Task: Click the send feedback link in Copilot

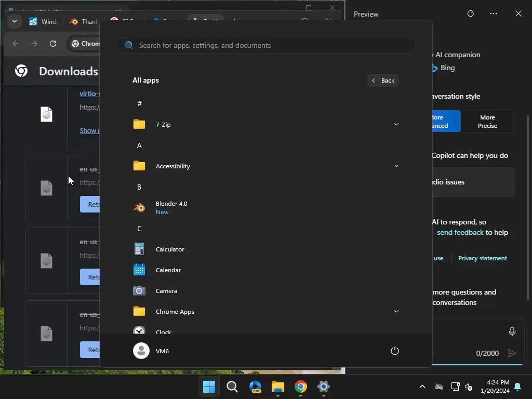Action: (460, 232)
